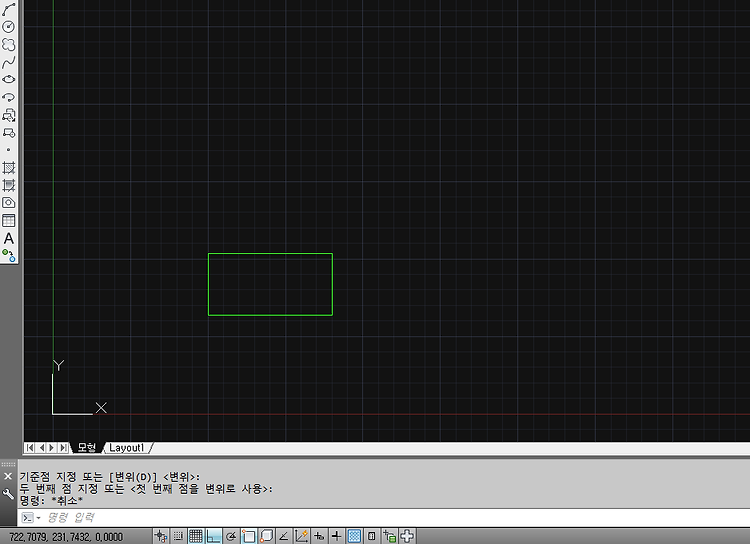Toggle Dynamic Input in status bar
The image size is (750, 544).
tap(319, 536)
